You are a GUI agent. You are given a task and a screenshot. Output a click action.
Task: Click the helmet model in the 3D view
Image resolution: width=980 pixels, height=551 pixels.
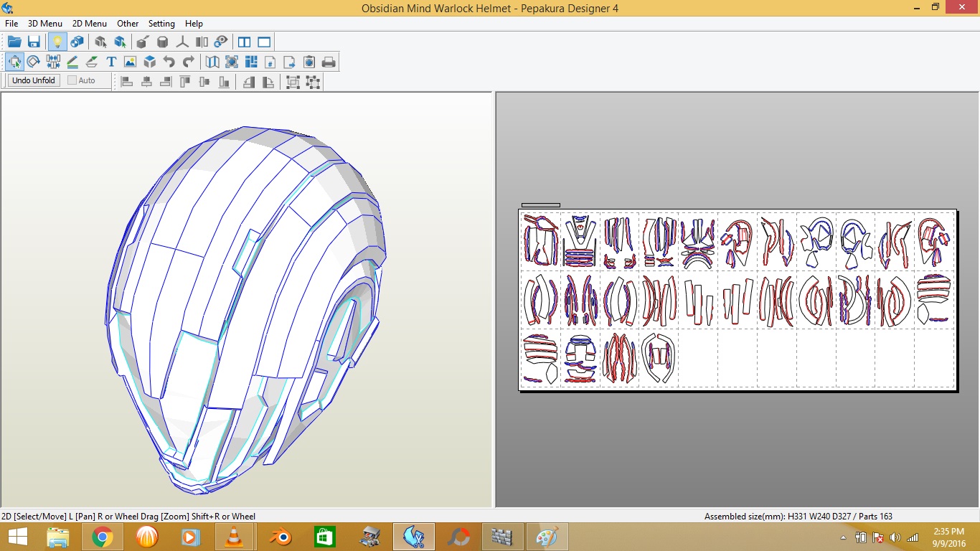coord(244,301)
